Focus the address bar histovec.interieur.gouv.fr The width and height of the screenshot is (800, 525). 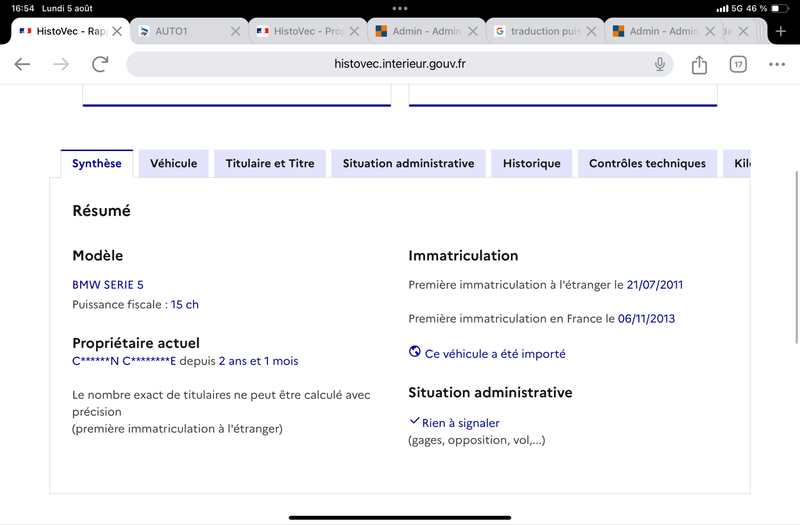(399, 64)
